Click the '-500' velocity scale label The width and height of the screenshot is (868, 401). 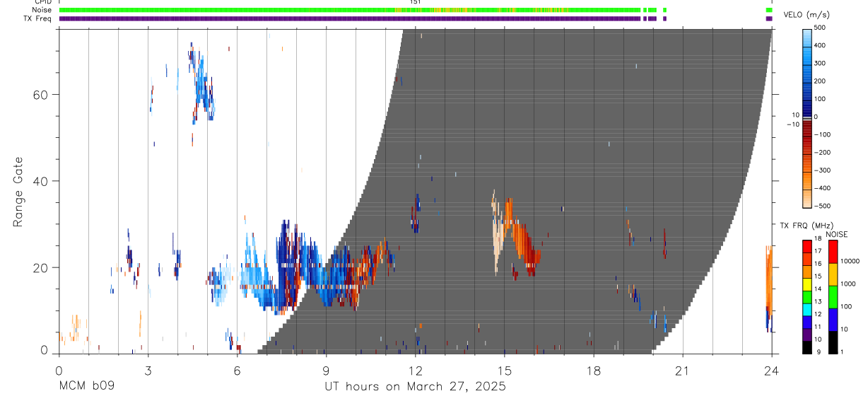point(822,206)
